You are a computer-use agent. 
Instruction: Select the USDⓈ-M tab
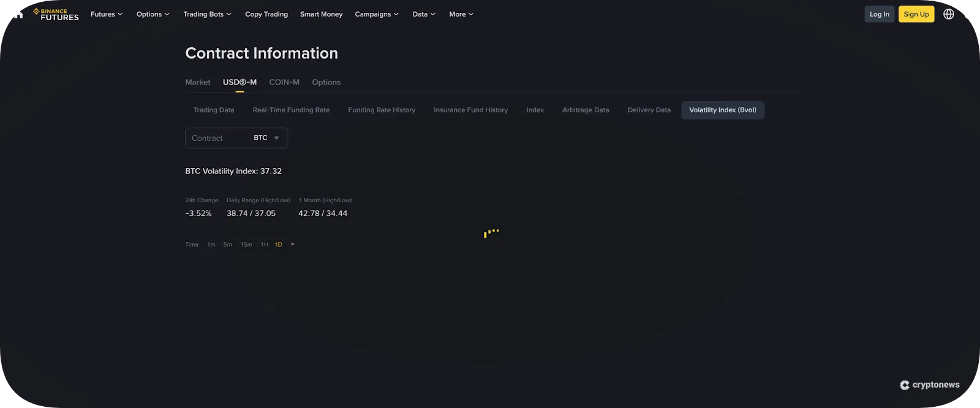point(239,82)
